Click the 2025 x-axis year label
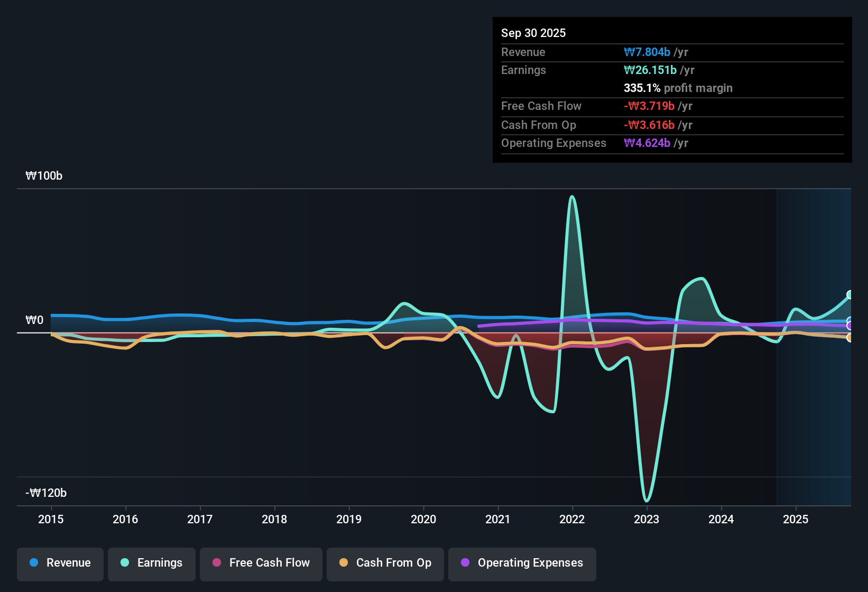 click(x=796, y=520)
